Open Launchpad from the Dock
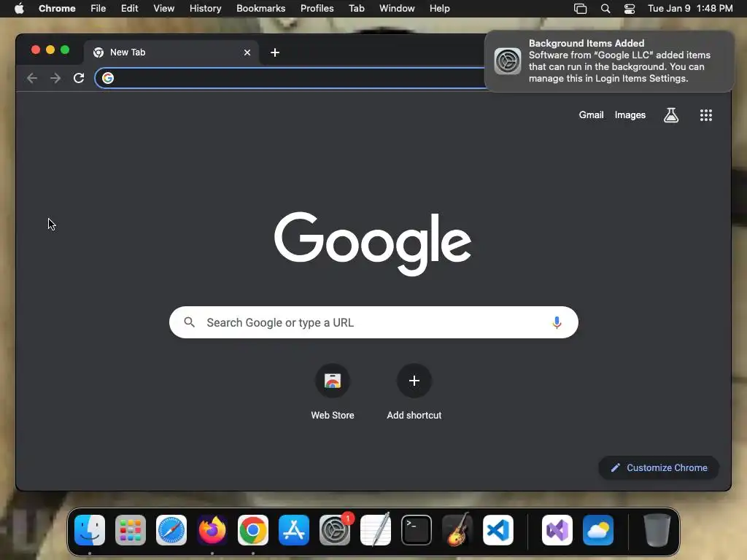Screen dimensions: 747x560 (x=131, y=530)
